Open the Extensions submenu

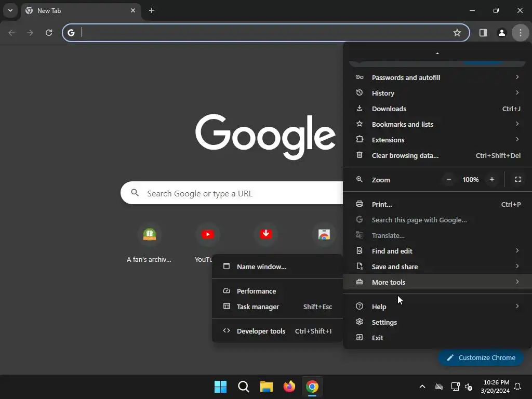437,140
